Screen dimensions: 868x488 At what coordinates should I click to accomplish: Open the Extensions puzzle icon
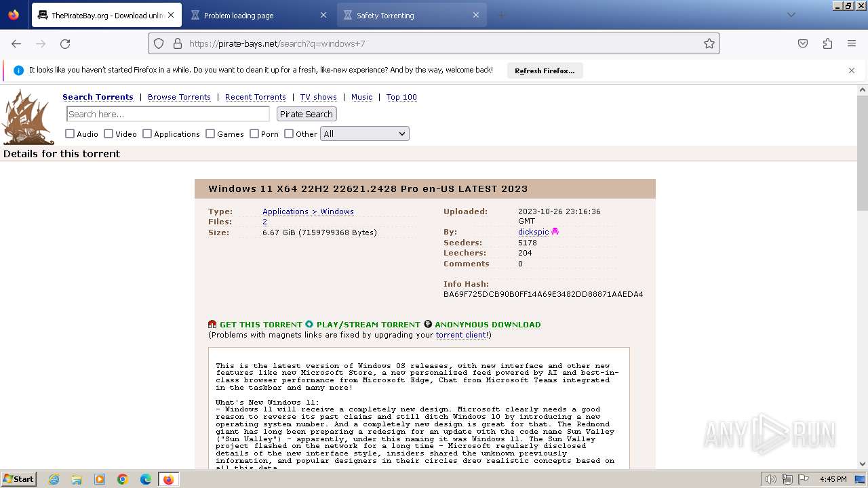(x=827, y=43)
